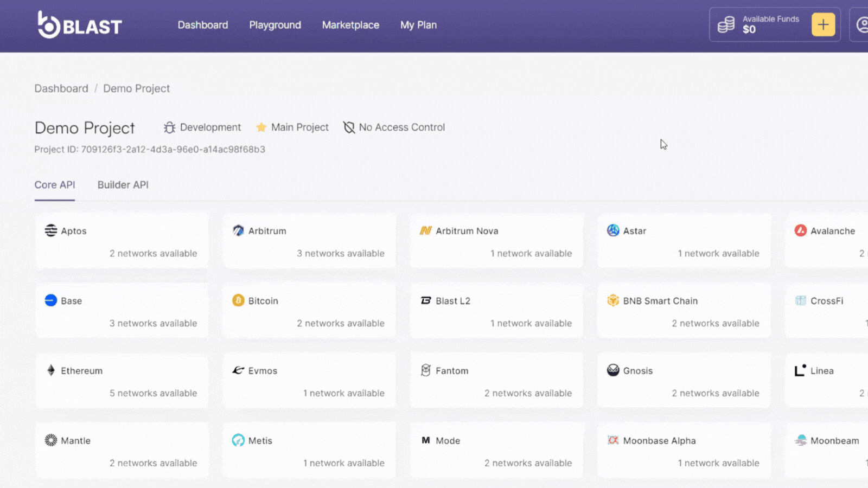
Task: Click BNB Smart Chain '2 networks available' text
Action: (716, 323)
